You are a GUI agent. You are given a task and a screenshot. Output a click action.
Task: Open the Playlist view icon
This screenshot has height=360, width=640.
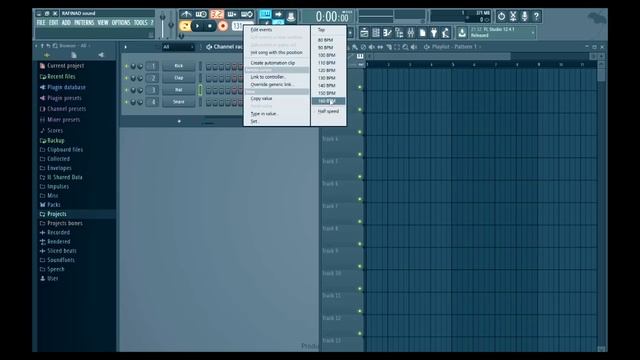tap(364, 33)
